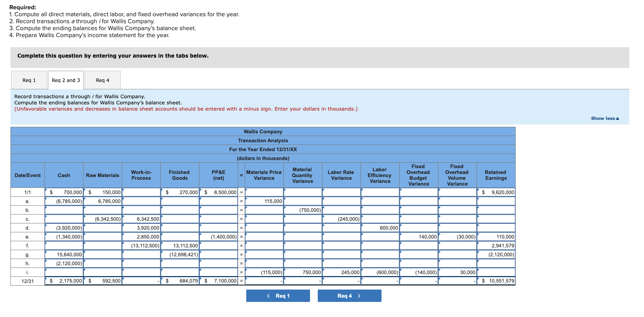The height and width of the screenshot is (317, 644).
Task: Click Finished Goods cell 13,112,500 in row f
Action: pos(180,245)
